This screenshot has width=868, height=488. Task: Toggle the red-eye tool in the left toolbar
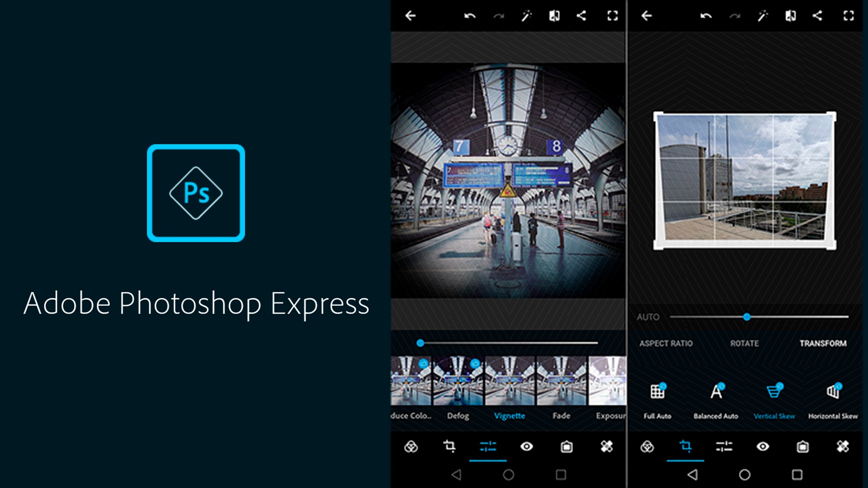point(527,446)
